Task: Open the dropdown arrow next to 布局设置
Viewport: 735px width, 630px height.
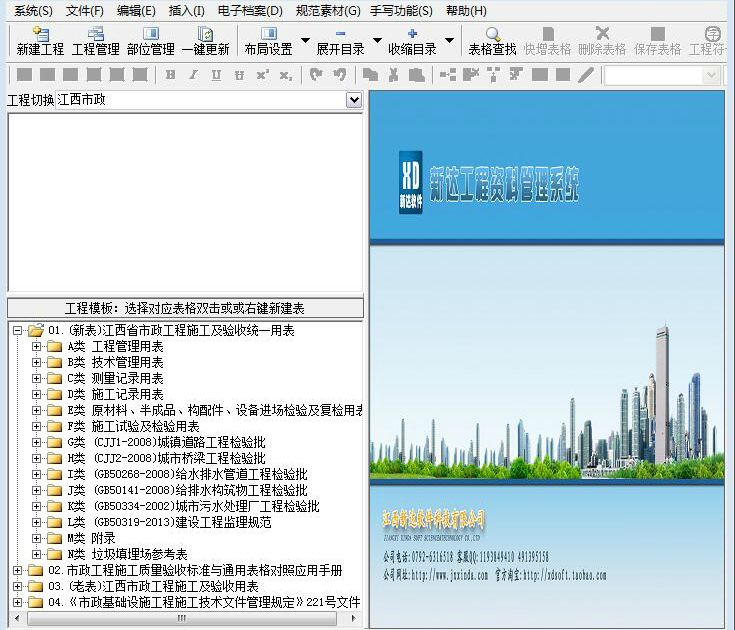Action: point(305,42)
